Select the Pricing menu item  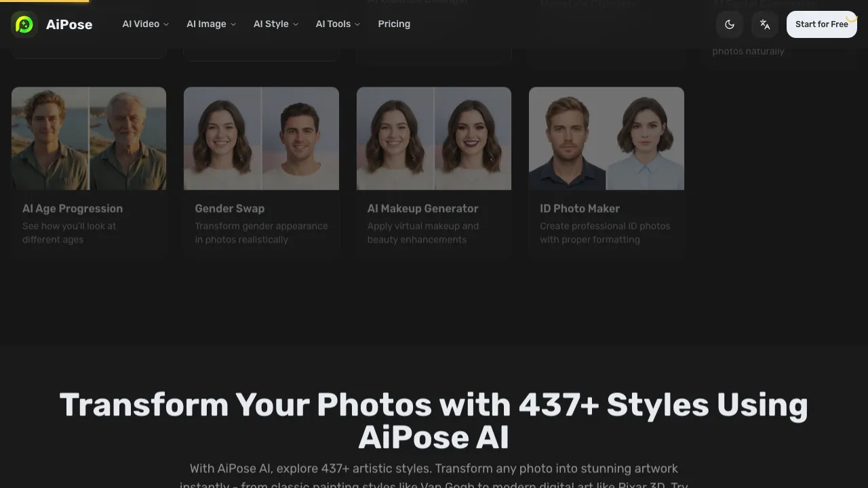(394, 24)
